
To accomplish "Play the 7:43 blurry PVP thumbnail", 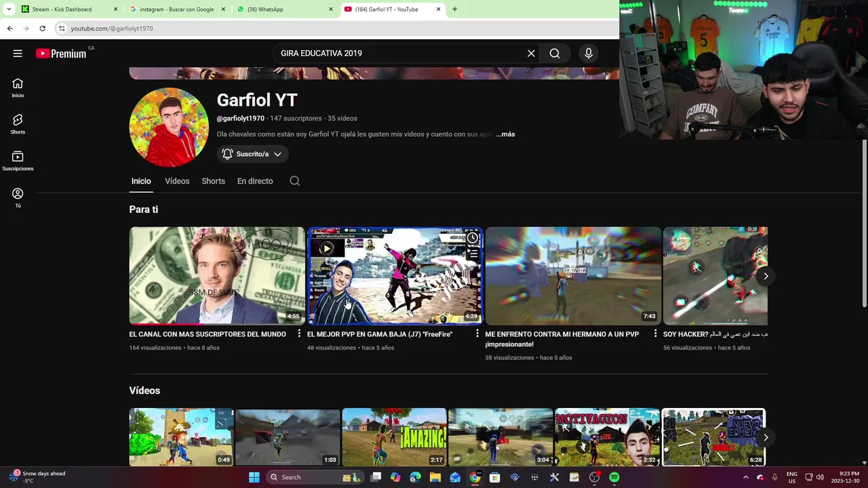I will 573,276.
